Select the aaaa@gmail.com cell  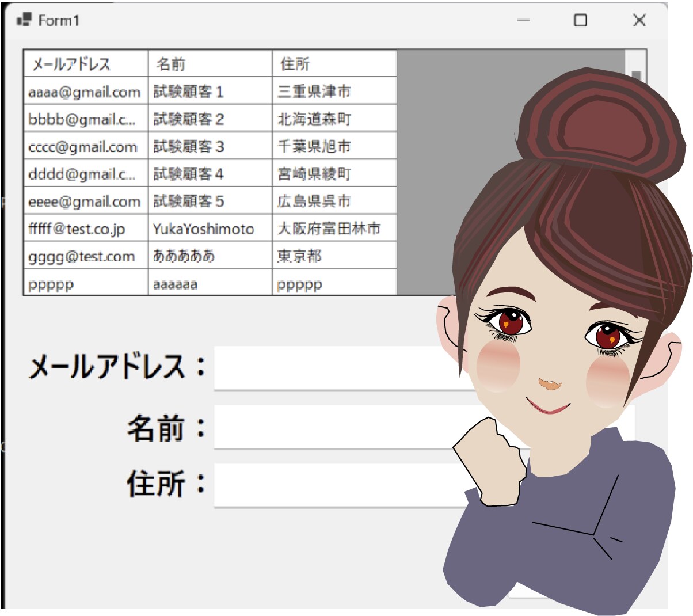(86, 91)
